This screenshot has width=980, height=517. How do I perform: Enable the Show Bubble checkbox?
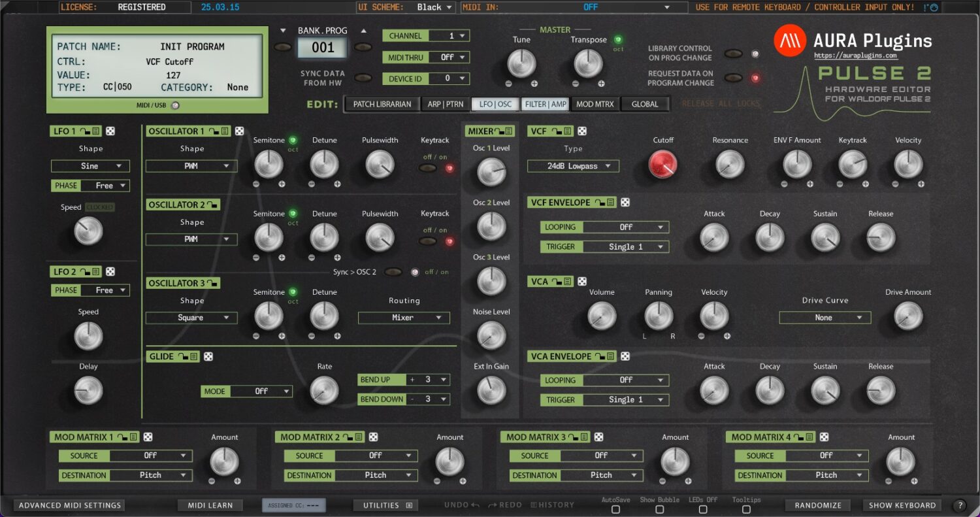click(x=659, y=510)
